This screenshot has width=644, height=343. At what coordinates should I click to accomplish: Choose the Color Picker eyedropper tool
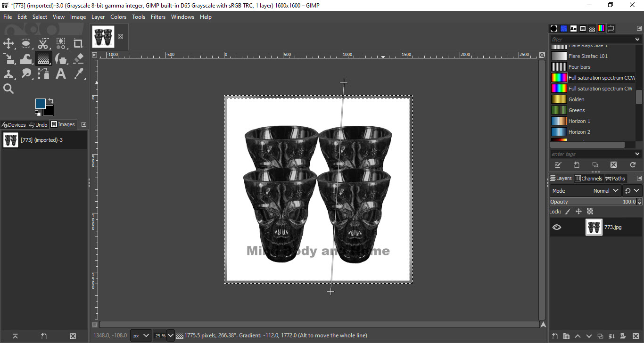click(78, 73)
